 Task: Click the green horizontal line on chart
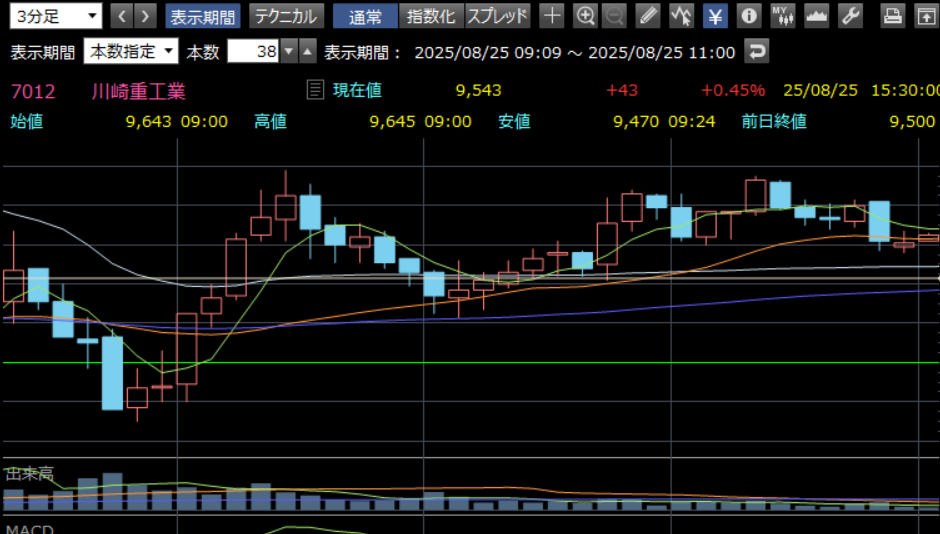click(471, 363)
